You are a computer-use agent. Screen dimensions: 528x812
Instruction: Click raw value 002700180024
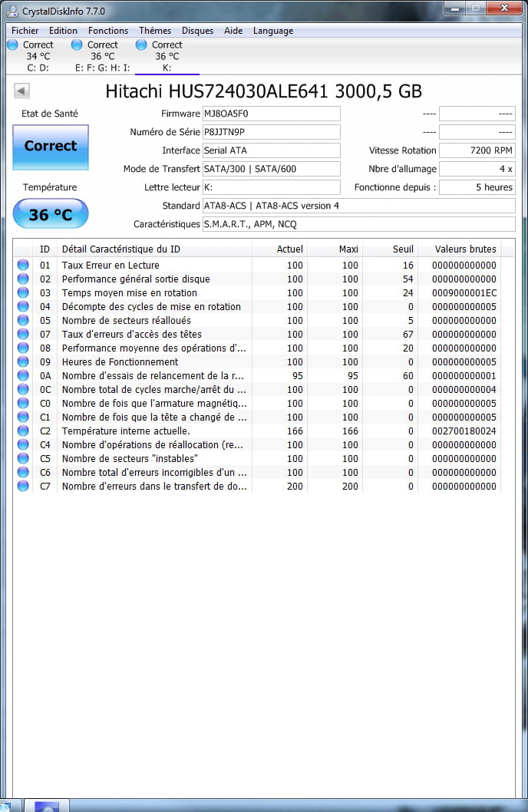(x=464, y=431)
